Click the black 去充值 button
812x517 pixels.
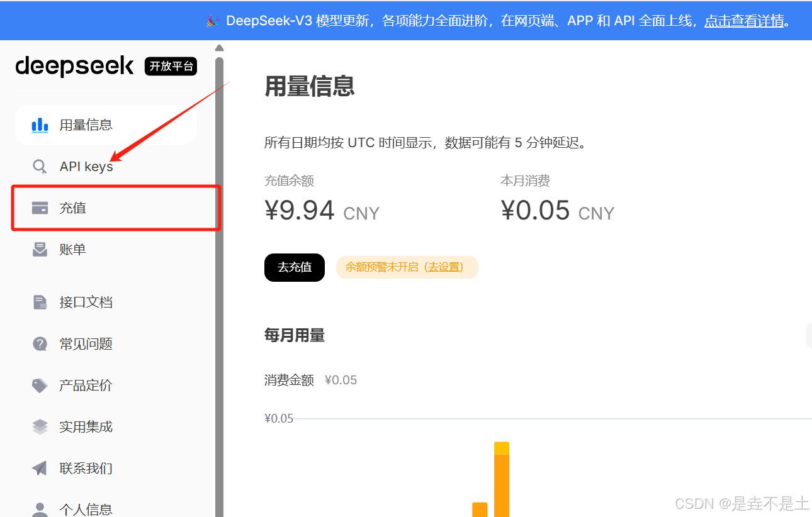[x=295, y=267]
